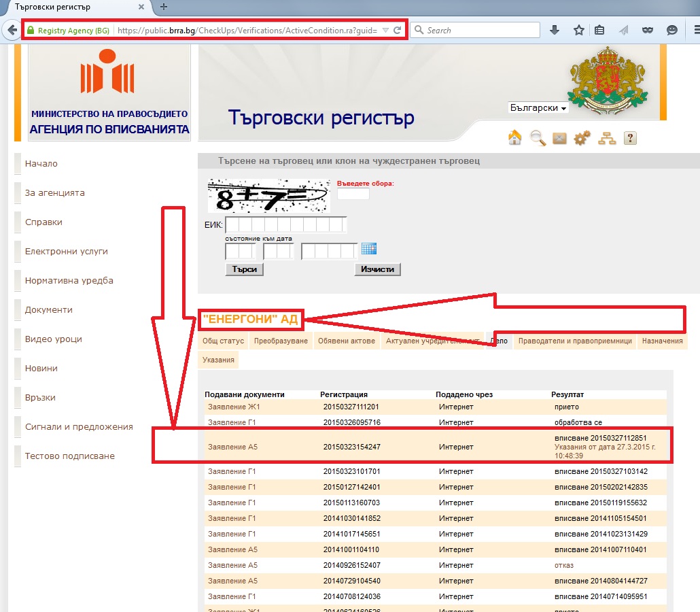Open the envelope contact icon
Viewport: 700px width, 612px height.
(x=559, y=139)
